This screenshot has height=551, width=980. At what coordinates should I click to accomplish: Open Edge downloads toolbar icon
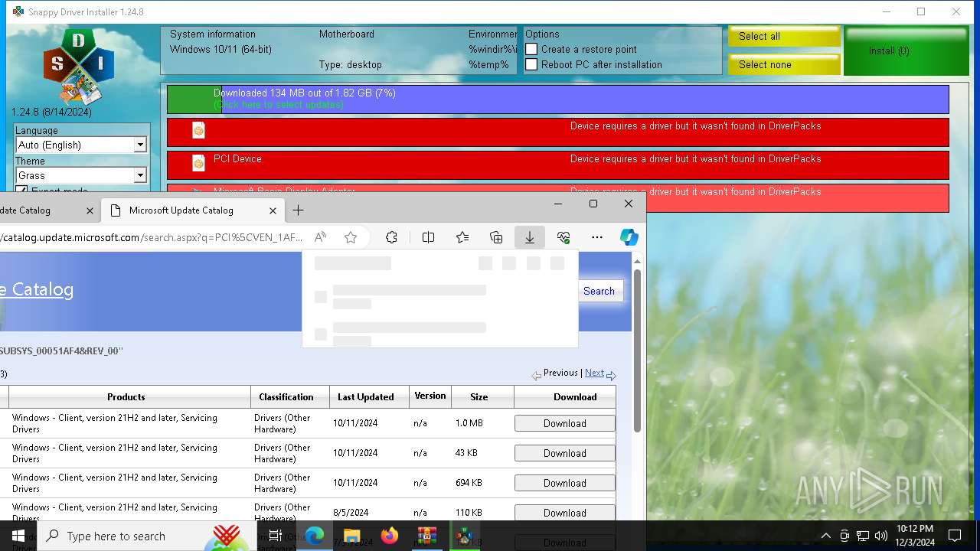click(x=529, y=237)
